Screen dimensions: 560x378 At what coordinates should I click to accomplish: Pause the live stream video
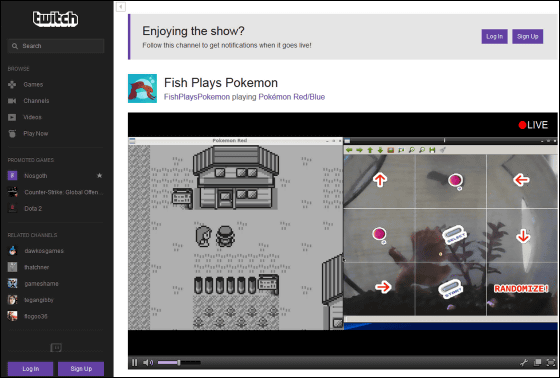click(135, 363)
